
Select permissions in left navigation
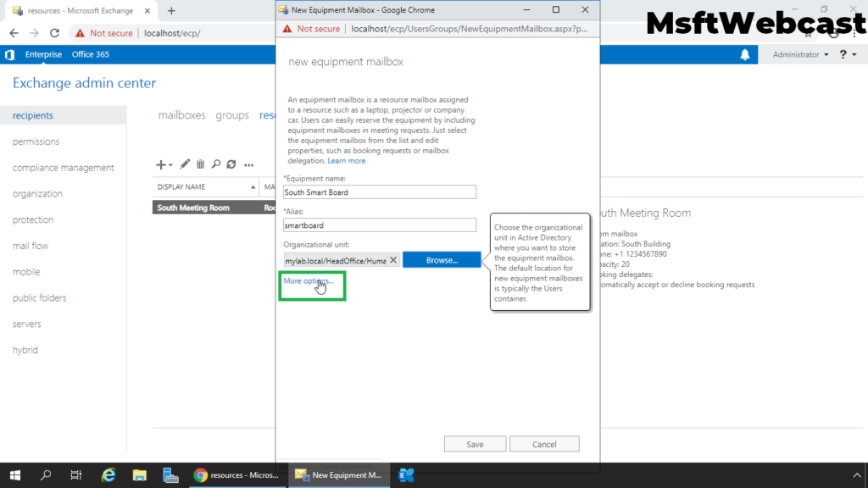click(x=36, y=141)
